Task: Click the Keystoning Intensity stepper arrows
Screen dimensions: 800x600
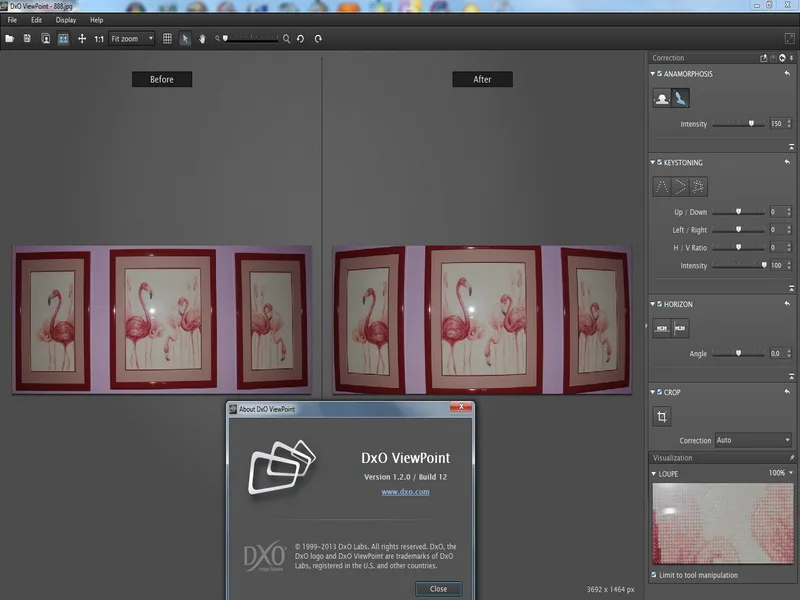Action: pos(789,265)
